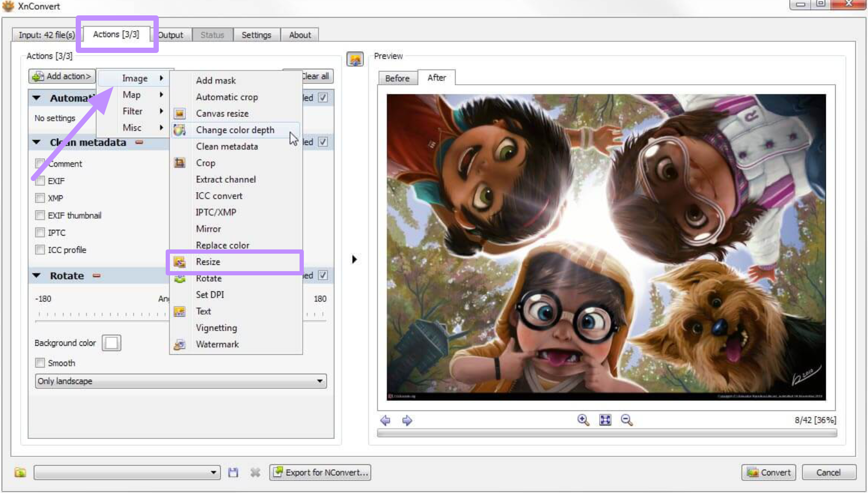
Task: Remove the Rotate action
Action: (x=97, y=276)
